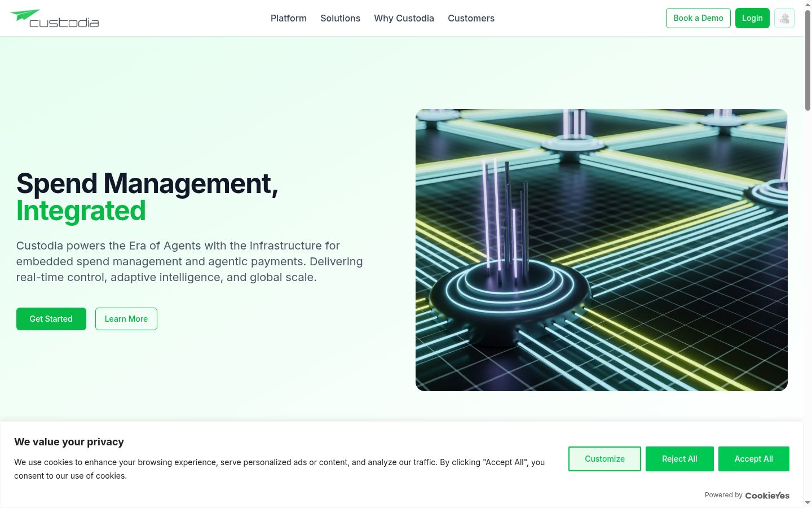Viewport: 812px width, 508px height.
Task: Open the robot assistant icon button
Action: coord(784,18)
